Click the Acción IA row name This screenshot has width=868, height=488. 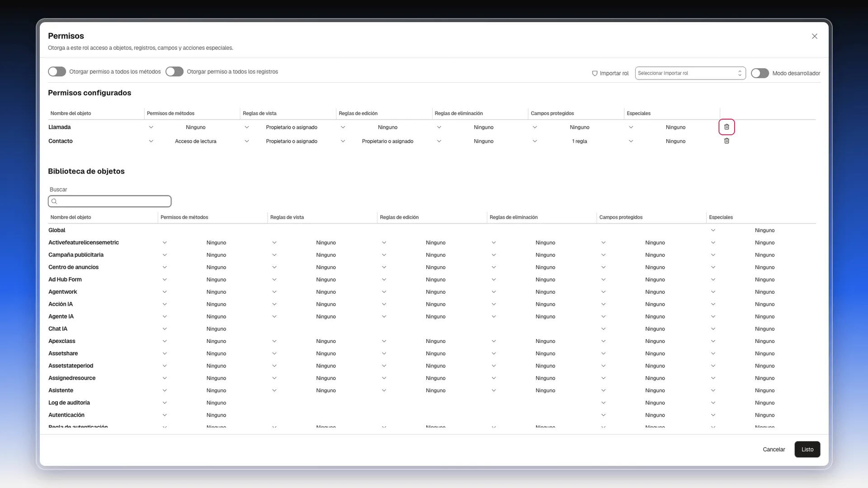coord(61,304)
